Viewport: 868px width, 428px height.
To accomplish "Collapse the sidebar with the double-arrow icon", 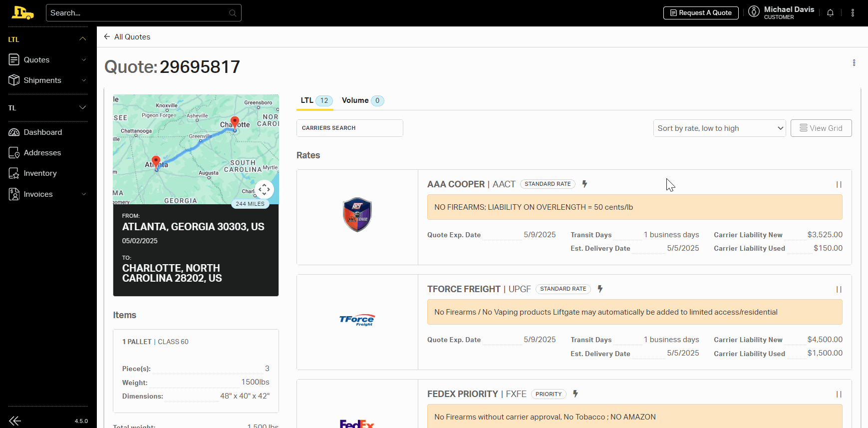I will pyautogui.click(x=15, y=421).
